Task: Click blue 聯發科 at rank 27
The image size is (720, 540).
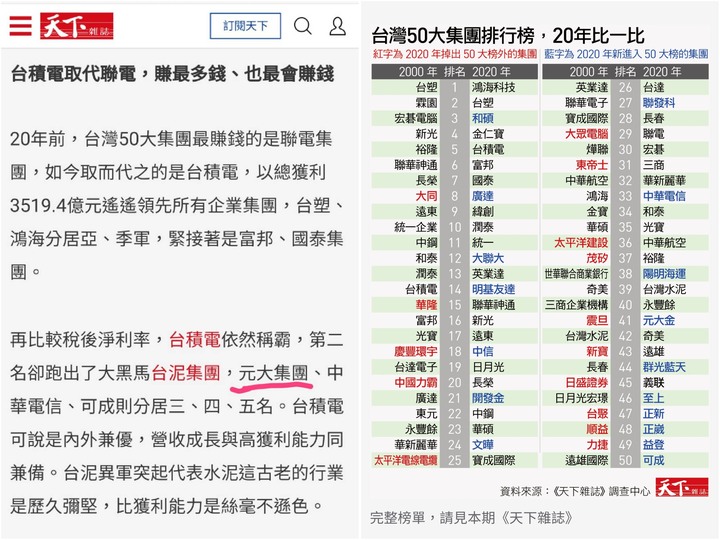Action: [x=659, y=103]
